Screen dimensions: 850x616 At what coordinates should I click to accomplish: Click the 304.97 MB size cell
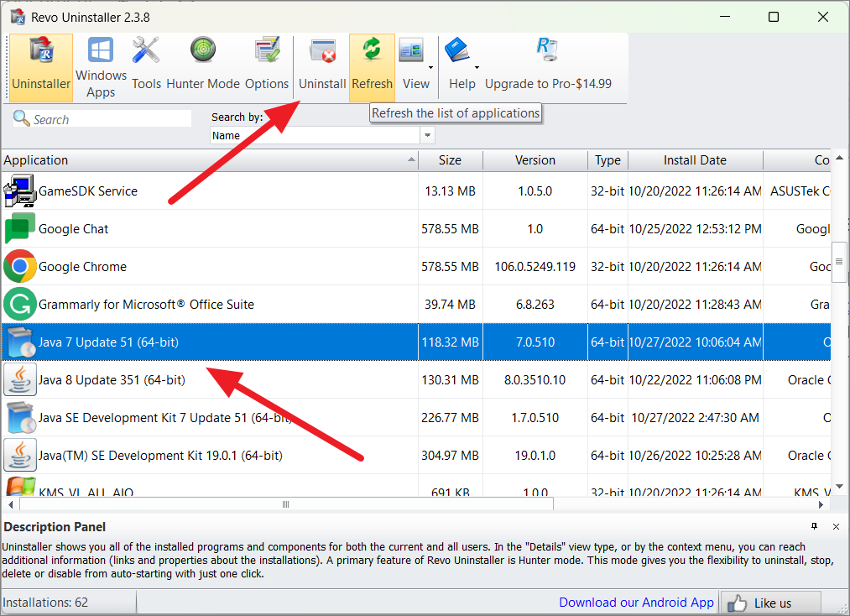pos(450,456)
